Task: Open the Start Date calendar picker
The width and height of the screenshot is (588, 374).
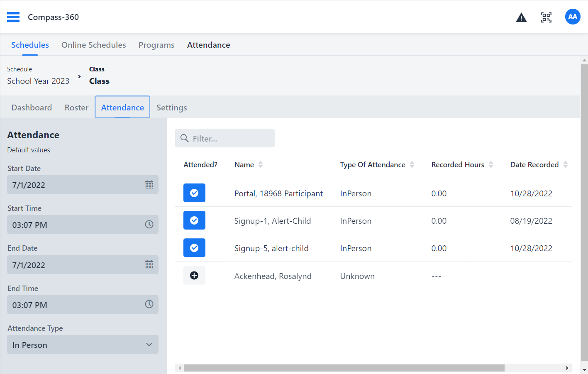Action: (x=149, y=185)
